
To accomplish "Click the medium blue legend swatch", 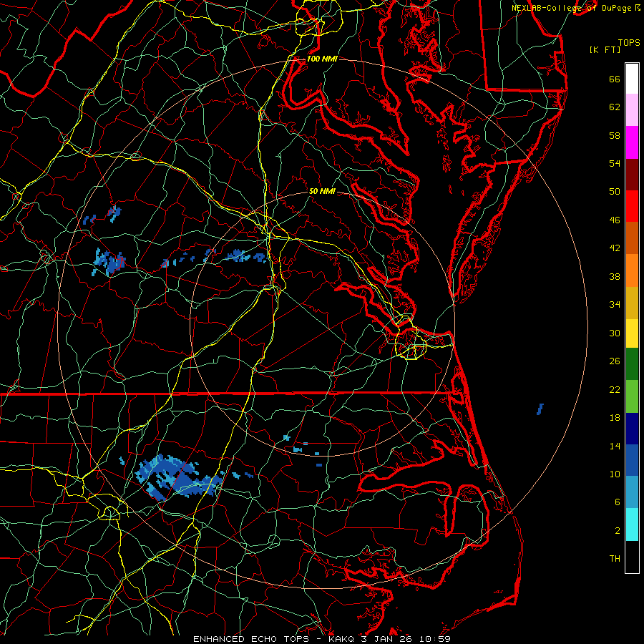I will 632,460.
